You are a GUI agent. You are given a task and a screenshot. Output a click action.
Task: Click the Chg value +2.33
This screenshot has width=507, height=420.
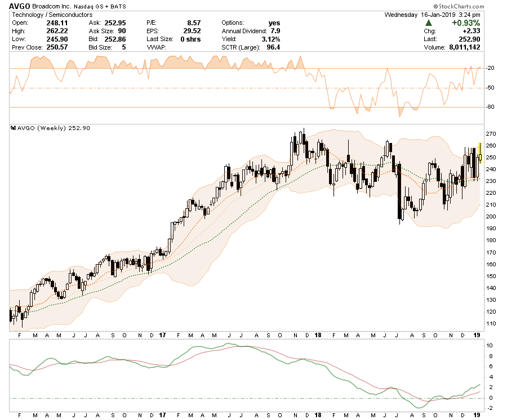pos(472,31)
